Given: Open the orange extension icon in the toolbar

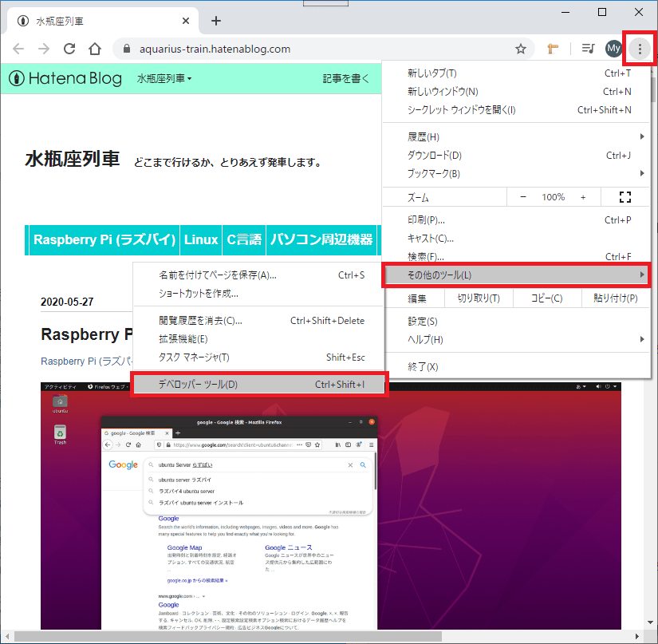Looking at the screenshot, I should [553, 49].
